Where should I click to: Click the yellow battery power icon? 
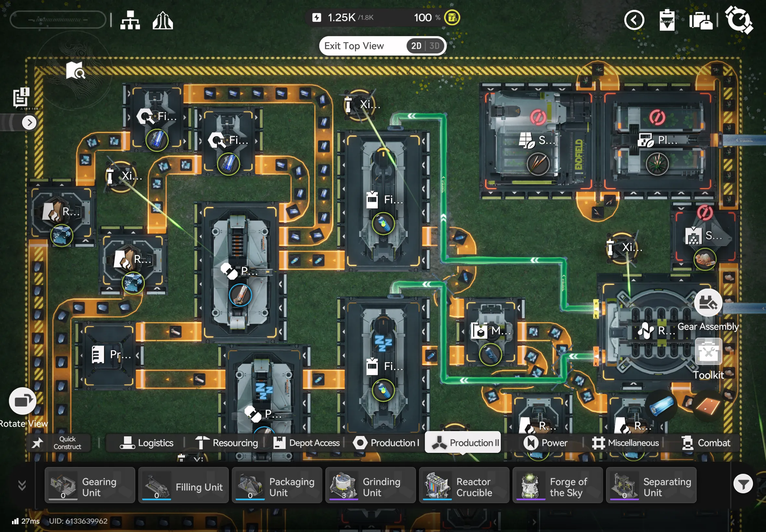tap(452, 17)
